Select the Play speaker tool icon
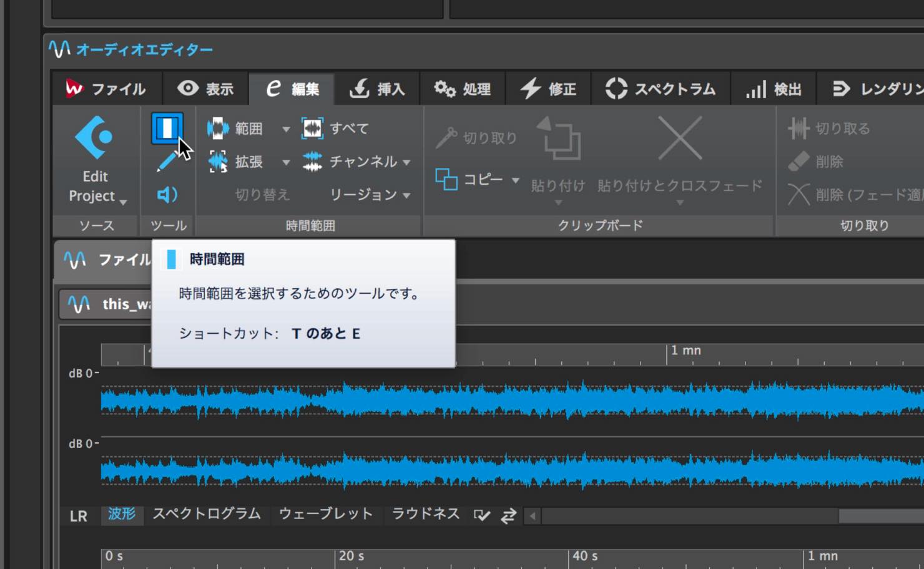This screenshot has width=924, height=569. [167, 195]
